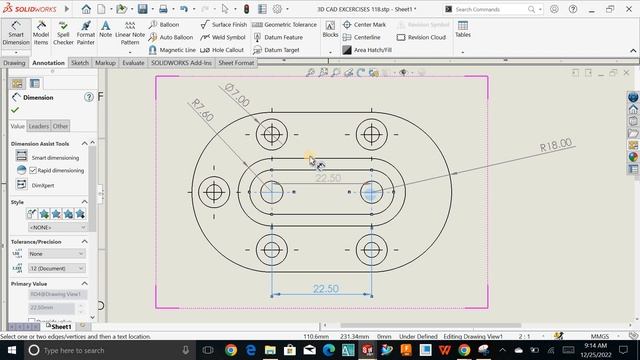Screen dimensions: 640x360
Task: Open Options gear icon
Action: 277,9
